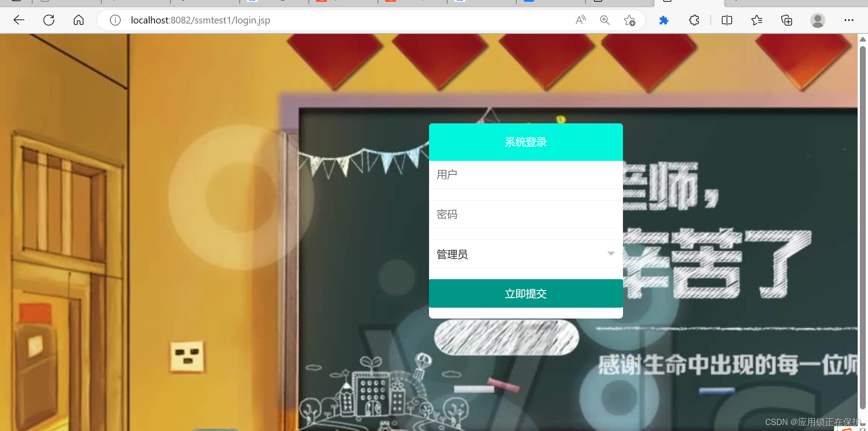The width and height of the screenshot is (868, 431).
Task: Open the browser profile avatar
Action: (x=818, y=20)
